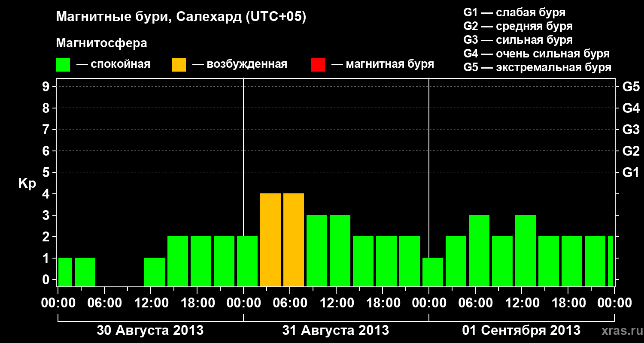Image resolution: width=644 pixels, height=343 pixels.
Task: Click the green Kp 3 bar at 12:00 on 1 September
Action: pyautogui.click(x=526, y=250)
